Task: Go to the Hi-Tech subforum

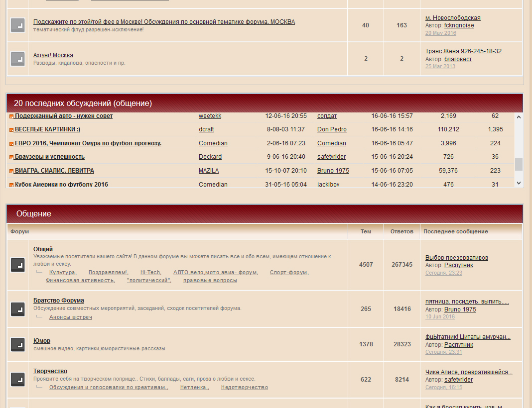Action: tap(150, 272)
